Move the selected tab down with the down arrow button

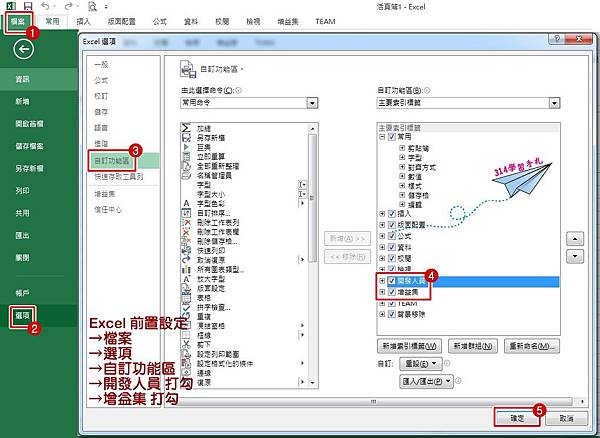point(575,256)
